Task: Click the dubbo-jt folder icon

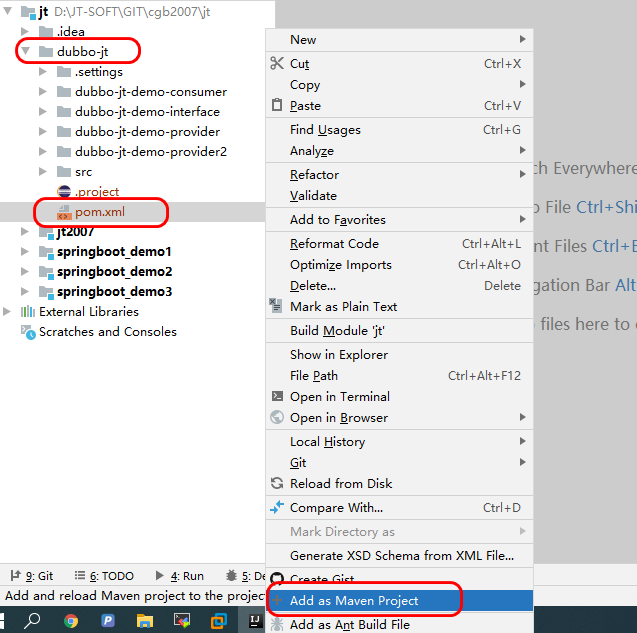Action: [x=46, y=52]
